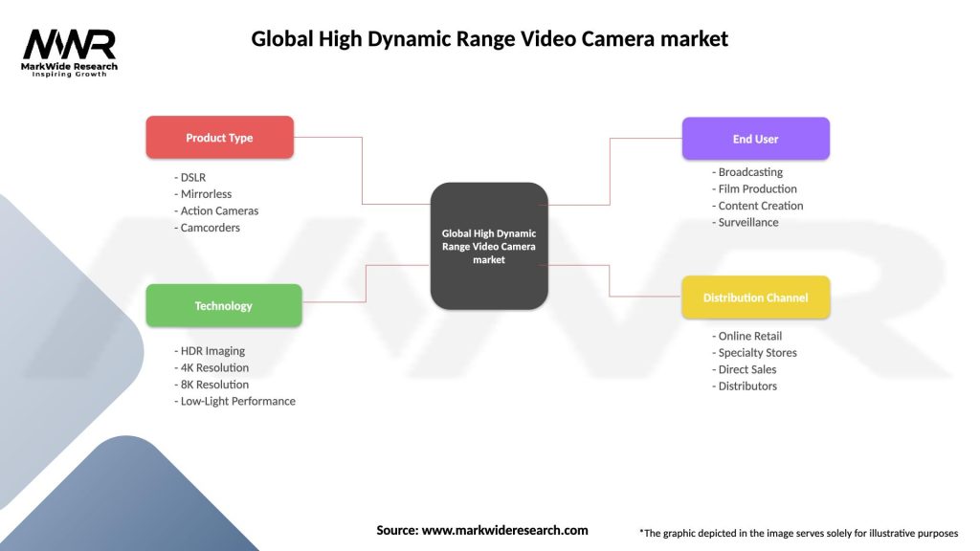Click Low-Light Performance entry
Screen dimensions: 980x551
point(236,401)
